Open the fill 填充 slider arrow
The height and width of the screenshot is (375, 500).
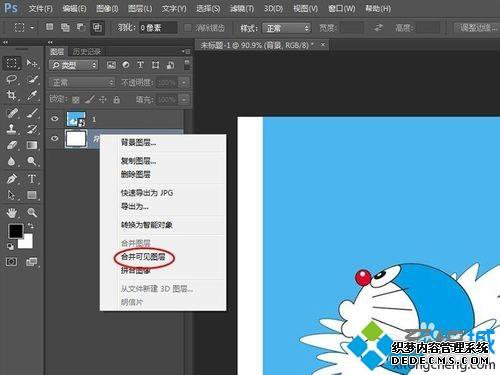pos(184,99)
